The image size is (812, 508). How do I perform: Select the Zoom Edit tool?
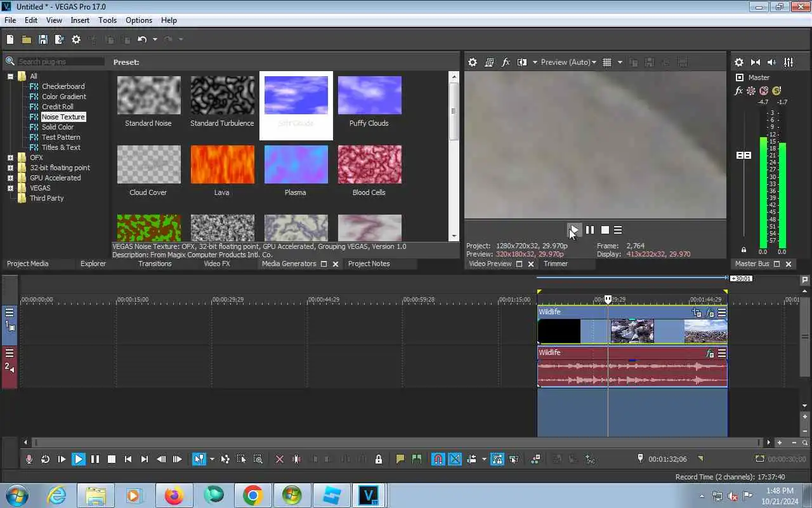click(258, 459)
